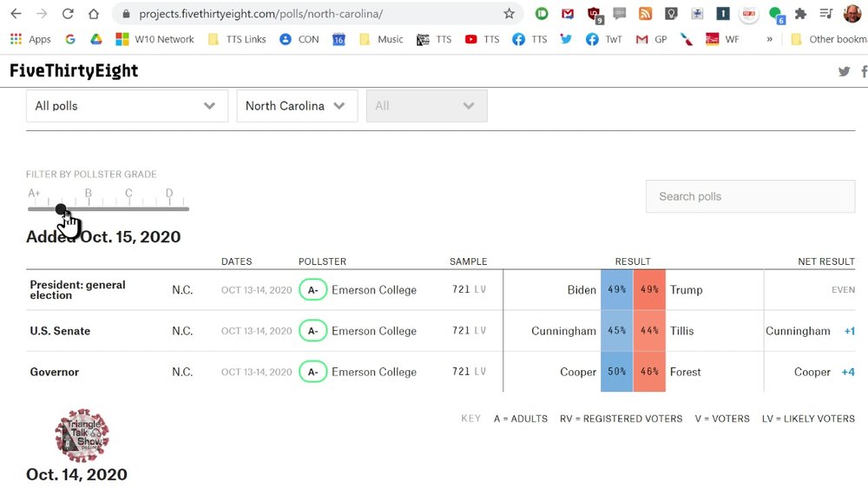Image resolution: width=868 pixels, height=489 pixels.
Task: Click Emerson College in the President row
Action: tap(373, 289)
